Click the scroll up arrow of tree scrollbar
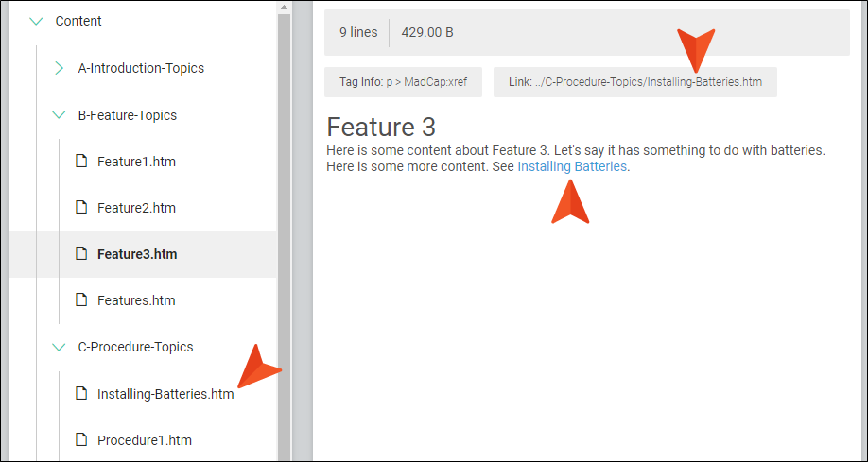Screen dimensions: 868x462 coord(284,8)
